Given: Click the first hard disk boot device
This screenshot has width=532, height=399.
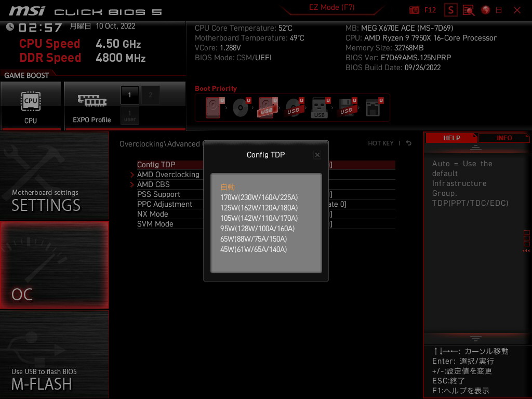Looking at the screenshot, I should (x=215, y=108).
